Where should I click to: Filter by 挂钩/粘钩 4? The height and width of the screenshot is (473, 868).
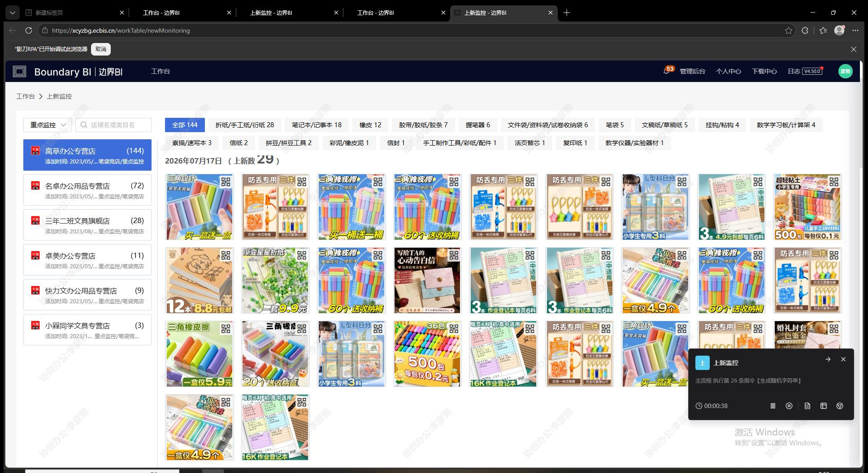click(722, 125)
